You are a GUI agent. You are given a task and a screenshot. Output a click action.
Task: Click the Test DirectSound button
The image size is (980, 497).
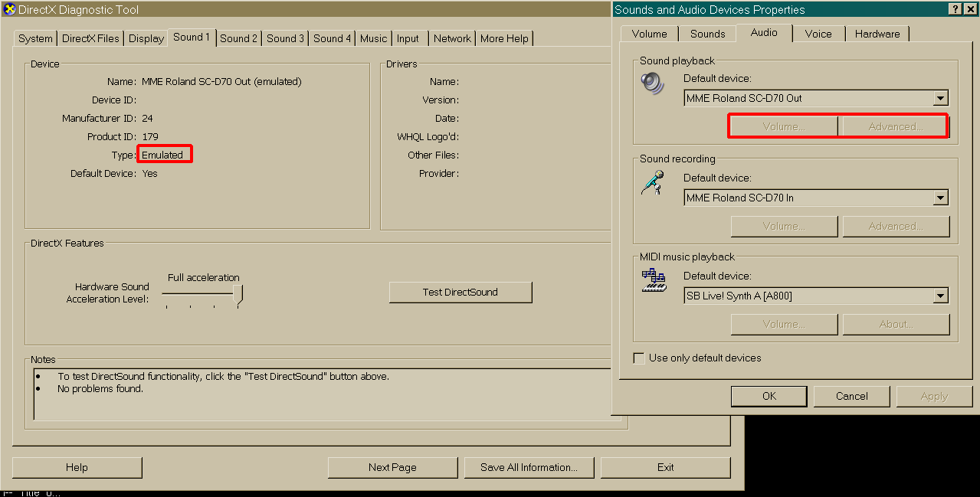pyautogui.click(x=461, y=292)
